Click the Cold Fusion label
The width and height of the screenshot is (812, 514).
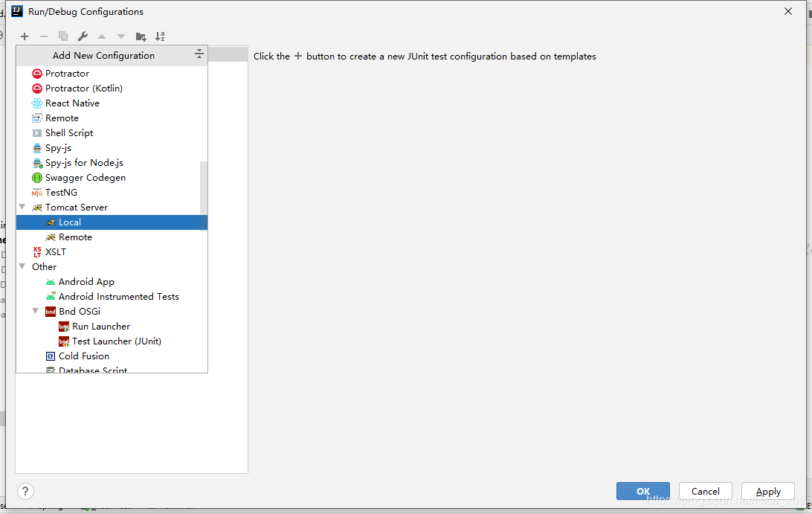pos(84,356)
